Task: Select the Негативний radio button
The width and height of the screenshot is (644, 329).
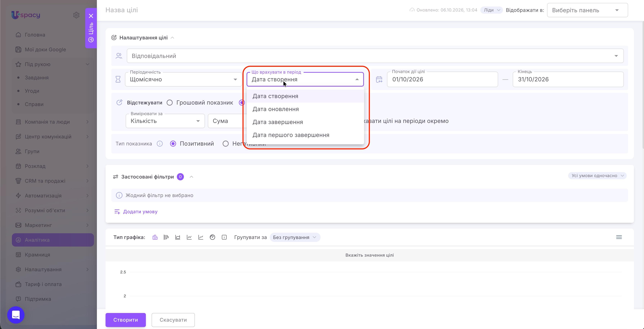Action: 225,144
